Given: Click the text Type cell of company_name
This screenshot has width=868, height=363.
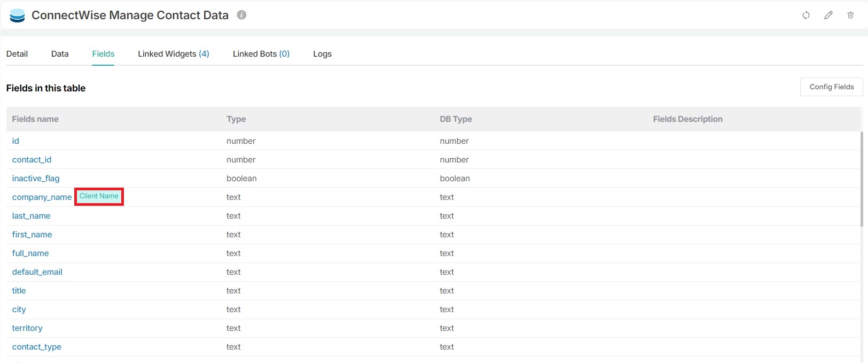Looking at the screenshot, I should tap(233, 197).
